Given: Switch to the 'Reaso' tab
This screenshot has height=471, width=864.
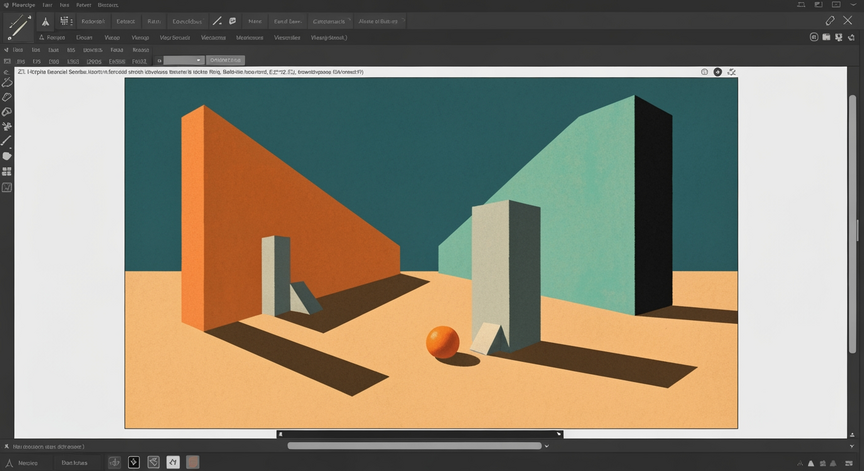Looking at the screenshot, I should [x=141, y=50].
